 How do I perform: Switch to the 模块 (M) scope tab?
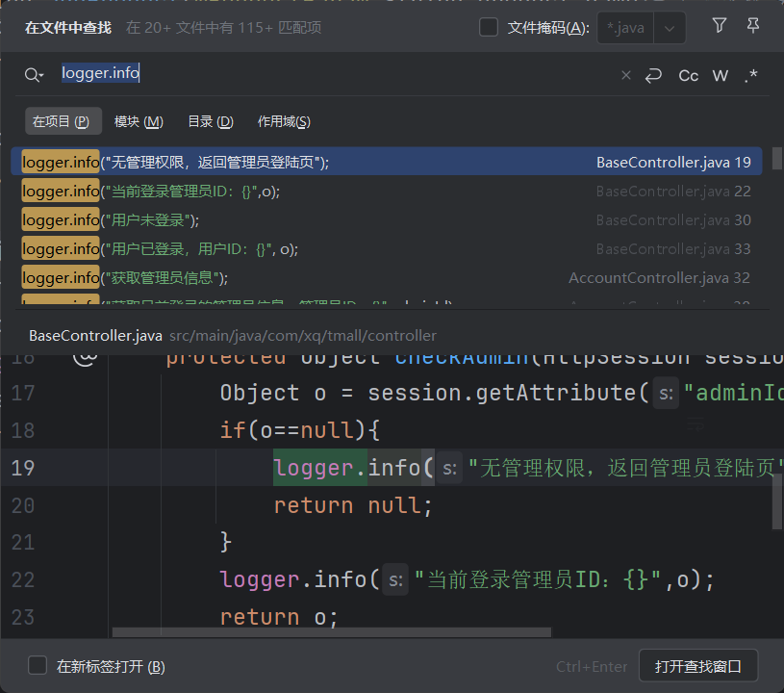click(139, 121)
